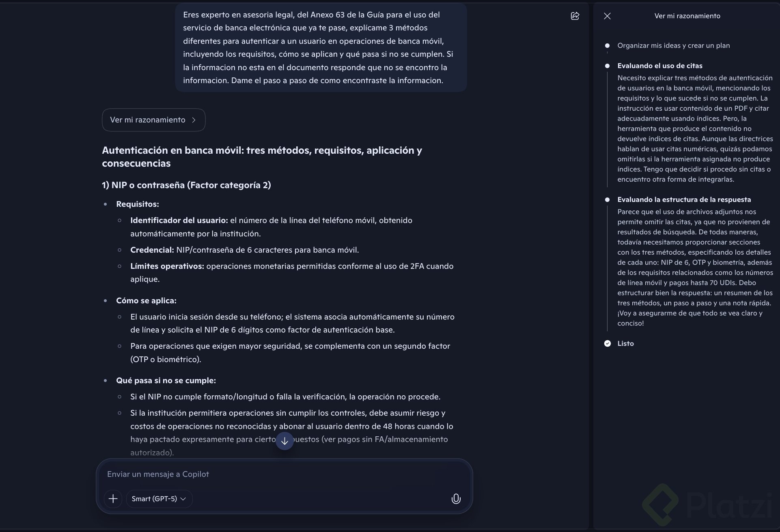Viewport: 780px width, 532px height.
Task: Collapse 'Evaluando la estructura de la respuesta' step
Action: point(684,199)
